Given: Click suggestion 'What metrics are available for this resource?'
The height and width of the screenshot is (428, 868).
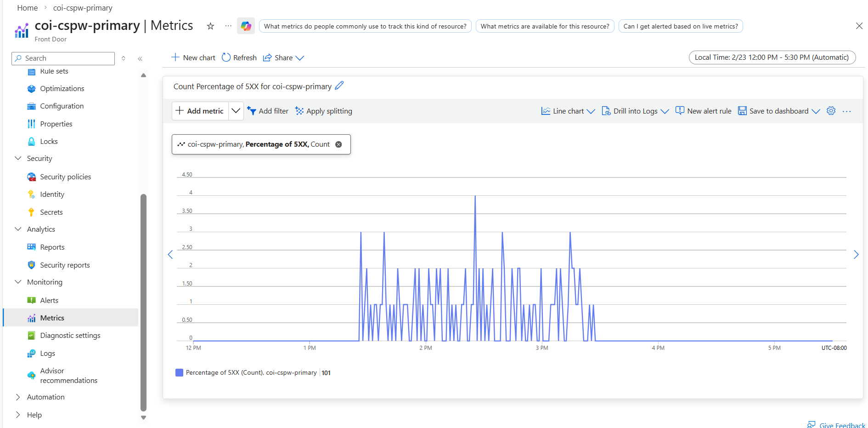Looking at the screenshot, I should (x=545, y=26).
